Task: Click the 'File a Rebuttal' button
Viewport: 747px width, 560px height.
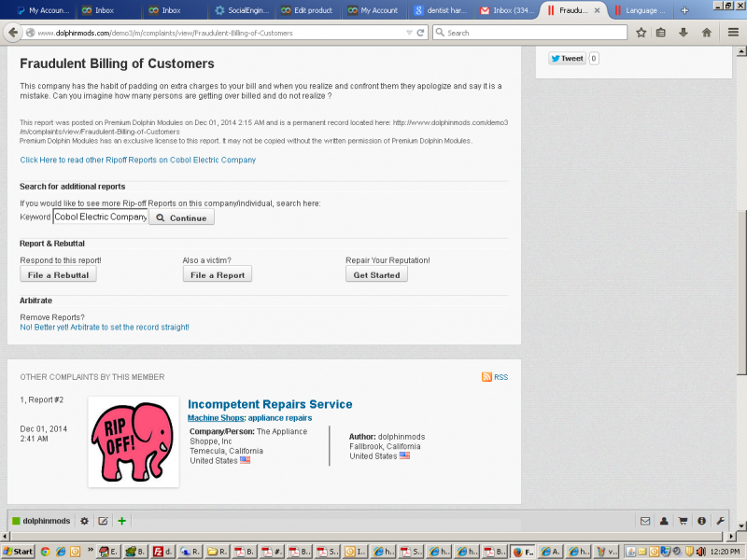Action: pos(58,274)
